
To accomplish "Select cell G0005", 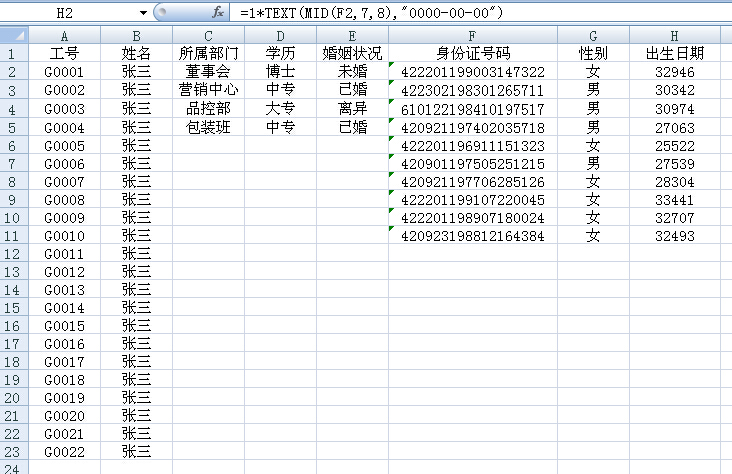I will (64, 146).
